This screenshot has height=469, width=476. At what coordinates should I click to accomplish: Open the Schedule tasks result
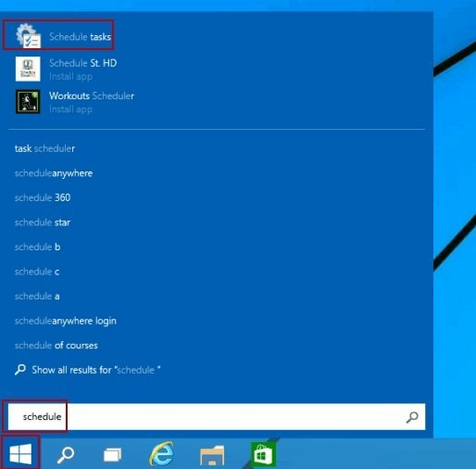pos(58,34)
